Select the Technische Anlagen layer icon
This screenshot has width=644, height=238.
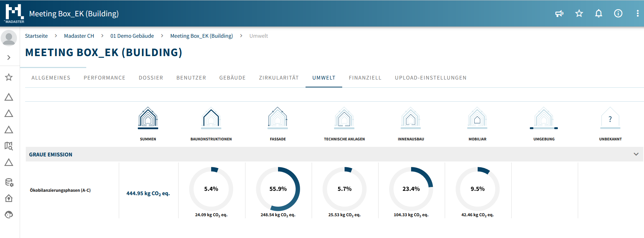[x=344, y=118]
